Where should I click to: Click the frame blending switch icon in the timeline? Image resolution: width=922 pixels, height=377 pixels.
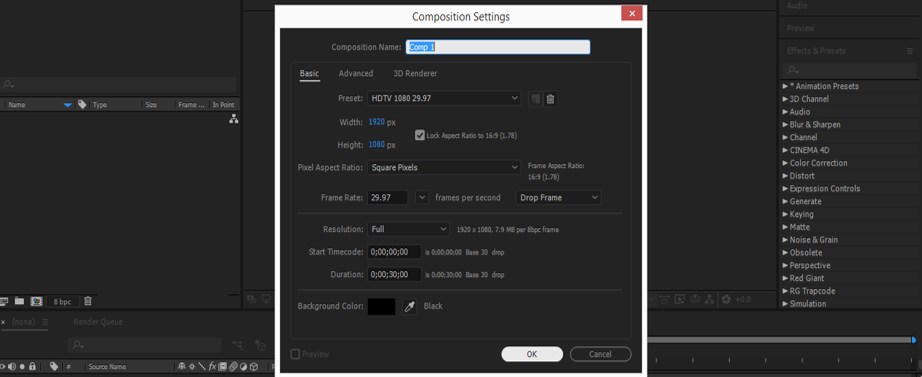pyautogui.click(x=223, y=366)
